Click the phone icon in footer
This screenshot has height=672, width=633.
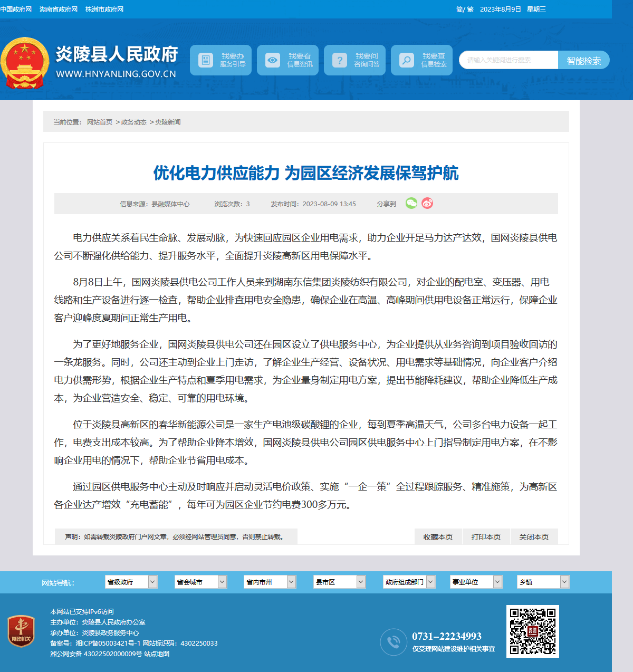[x=394, y=642]
